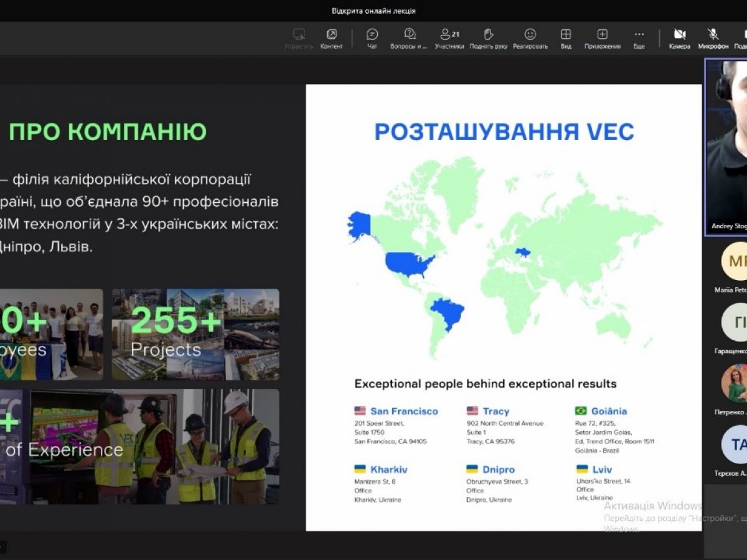The height and width of the screenshot is (560, 747).
Task: Open the Вид view layout menu
Action: [x=566, y=35]
